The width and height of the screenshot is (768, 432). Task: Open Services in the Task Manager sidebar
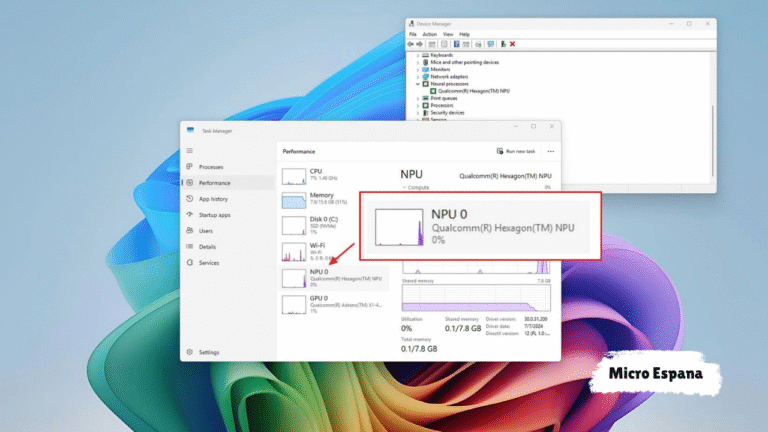[208, 263]
